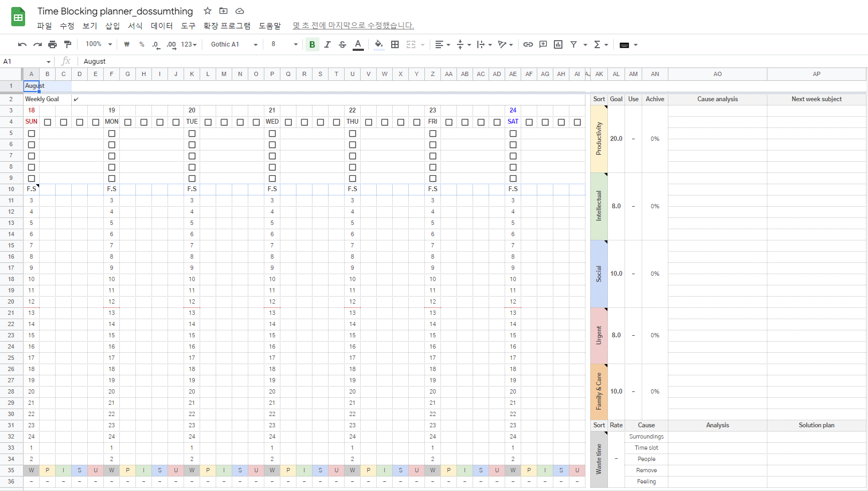Open the 삽입 menu
This screenshot has width=868, height=491.
pos(112,25)
